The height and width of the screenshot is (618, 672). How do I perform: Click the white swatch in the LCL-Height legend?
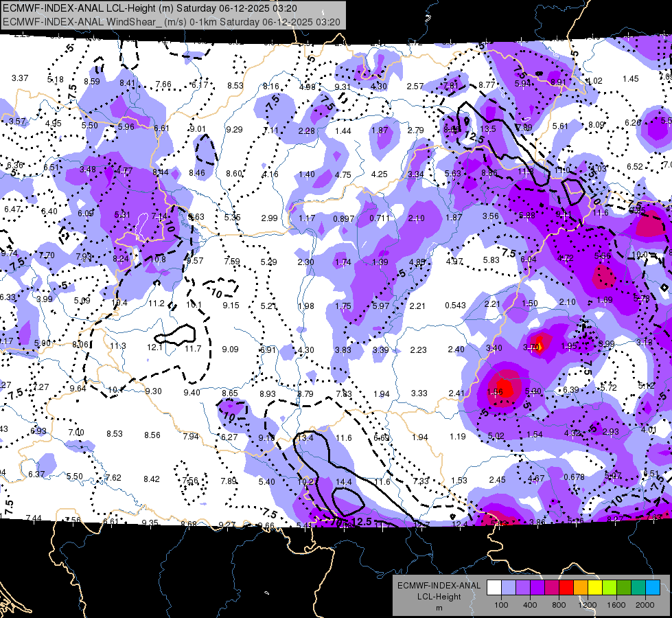(x=494, y=587)
